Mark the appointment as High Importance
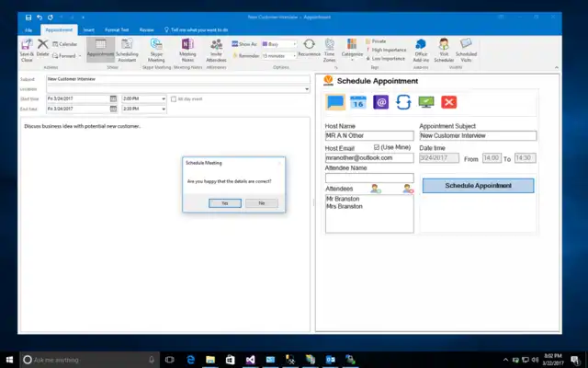Screen dimensions: 588x368 point(386,50)
